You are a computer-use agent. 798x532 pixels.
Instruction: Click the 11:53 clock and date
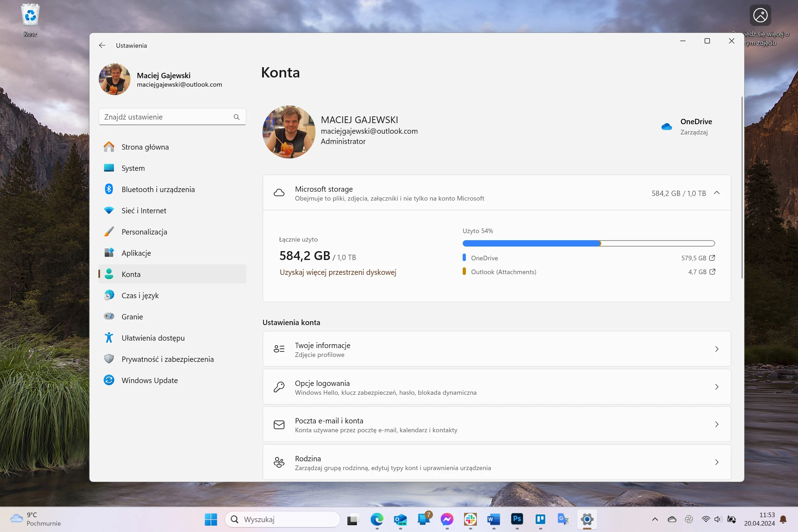tap(759, 519)
